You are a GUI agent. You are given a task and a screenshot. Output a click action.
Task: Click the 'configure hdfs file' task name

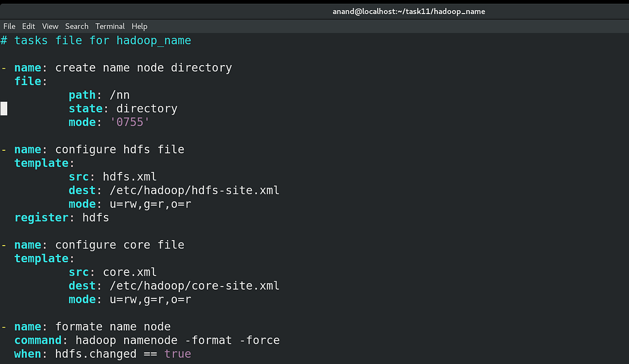coord(120,150)
